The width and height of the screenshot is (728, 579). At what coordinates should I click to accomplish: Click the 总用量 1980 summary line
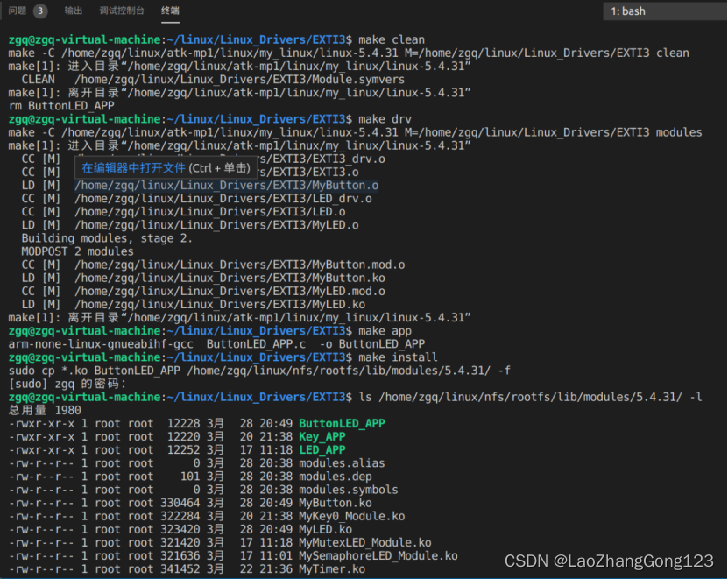pos(46,409)
